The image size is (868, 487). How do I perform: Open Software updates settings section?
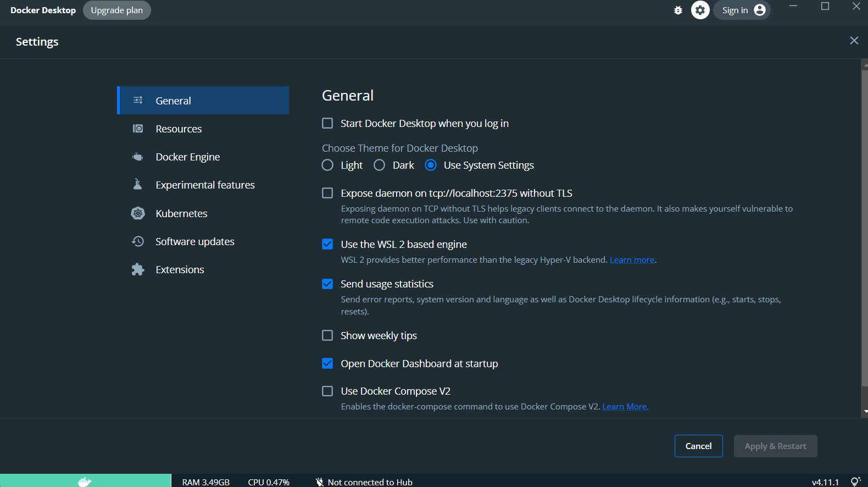pos(203,241)
